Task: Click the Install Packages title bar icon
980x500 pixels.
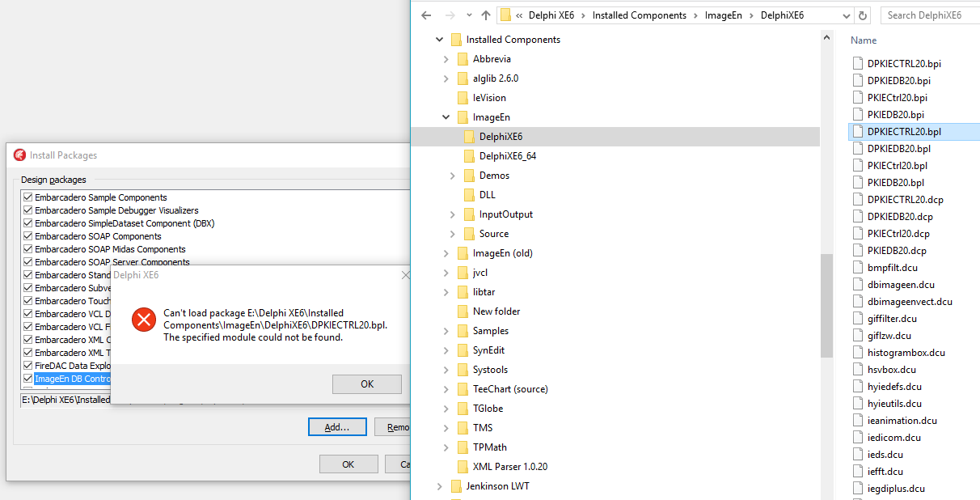Action: point(20,155)
